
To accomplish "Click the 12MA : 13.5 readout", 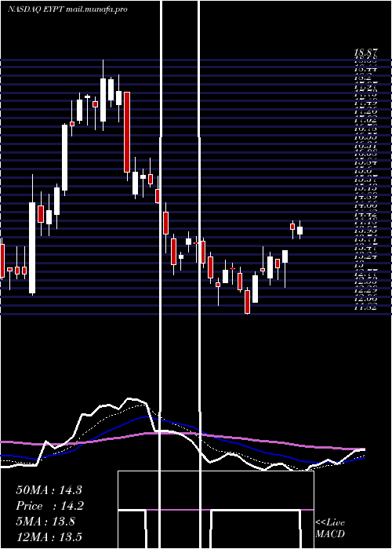I will pyautogui.click(x=49, y=537).
